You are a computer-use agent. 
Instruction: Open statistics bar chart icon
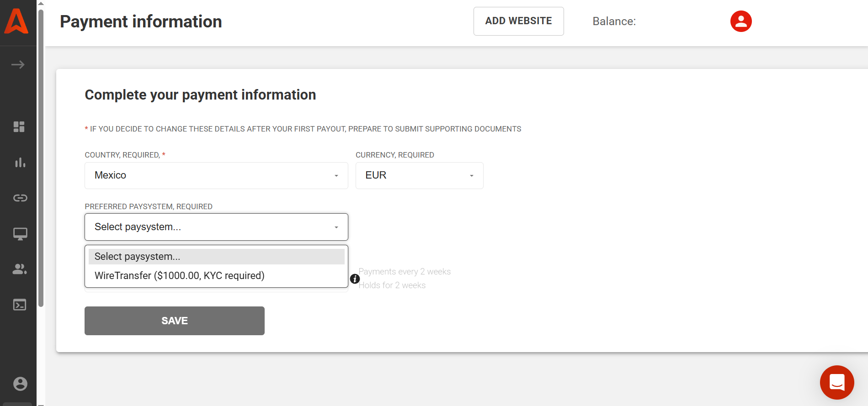(20, 163)
